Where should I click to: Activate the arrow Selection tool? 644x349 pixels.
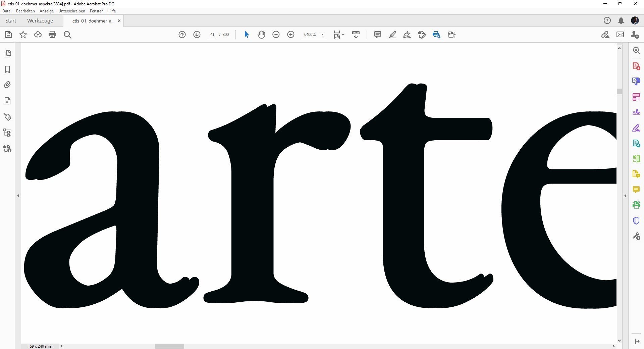coord(247,35)
